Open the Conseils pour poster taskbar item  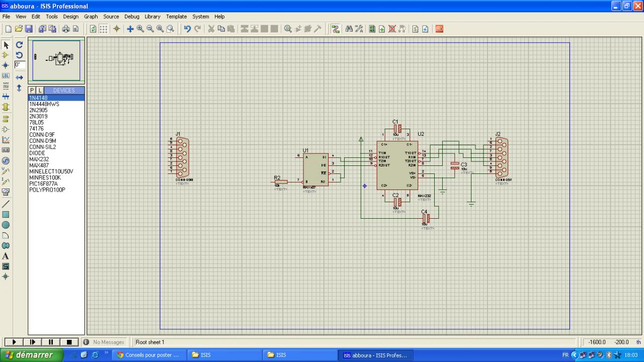[x=148, y=355]
